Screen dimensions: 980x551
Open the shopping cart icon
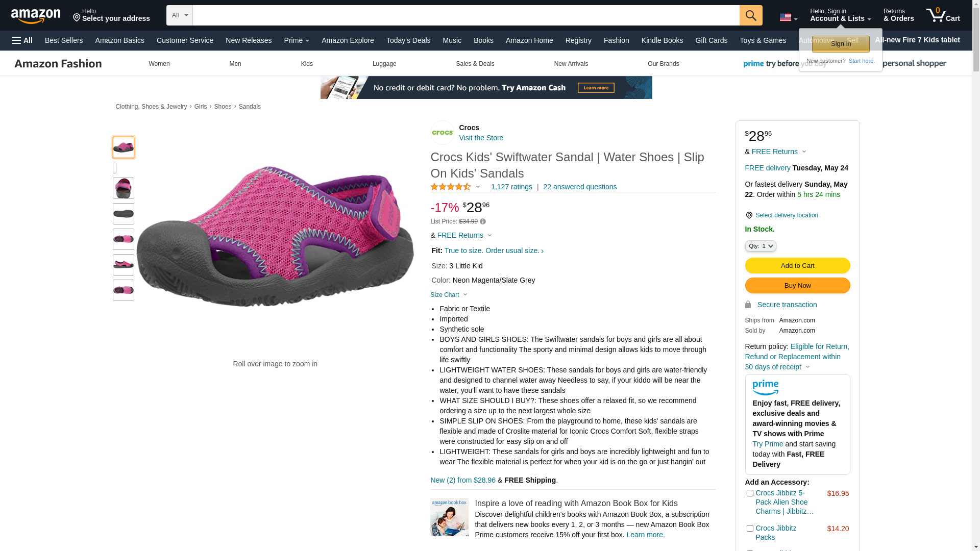click(x=943, y=15)
